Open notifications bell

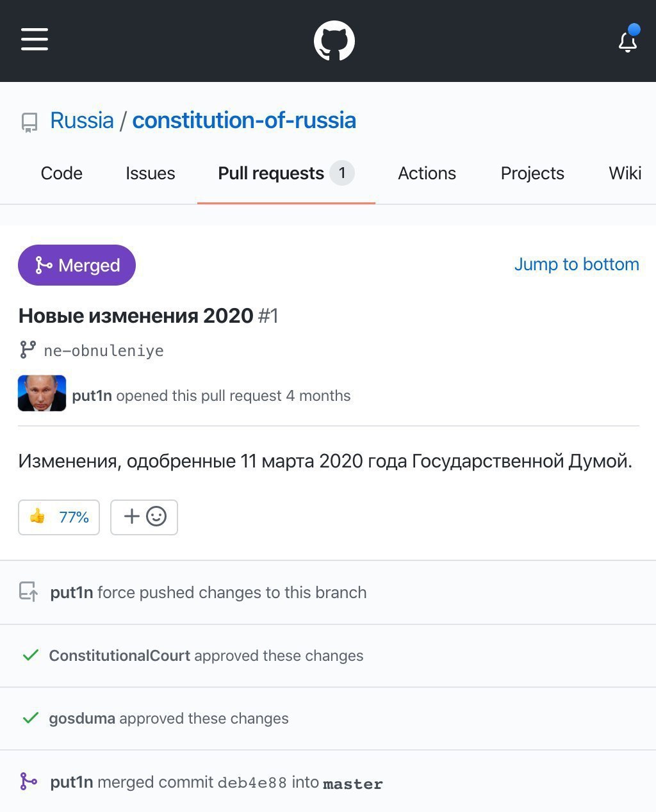tap(628, 42)
